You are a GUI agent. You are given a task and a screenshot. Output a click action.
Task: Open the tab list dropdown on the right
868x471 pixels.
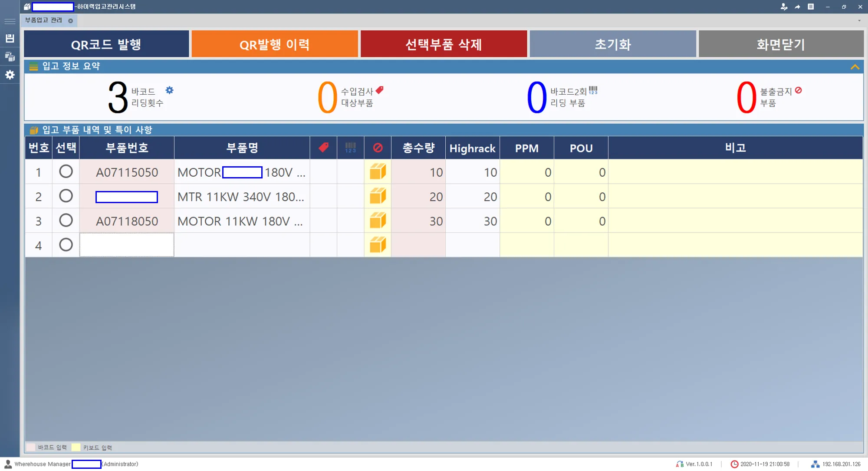coord(858,20)
